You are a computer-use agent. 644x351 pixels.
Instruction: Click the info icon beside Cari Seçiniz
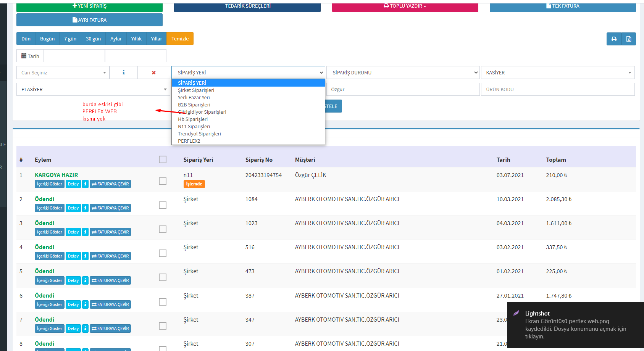(123, 72)
